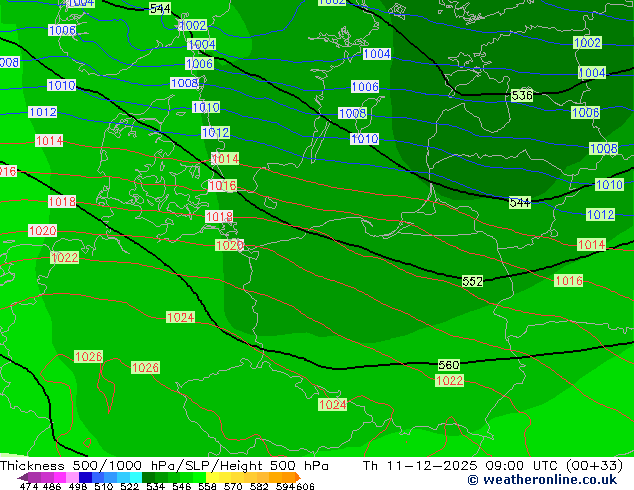Pick the first yellow legend swatch
Image resolution: width=634 pixels, height=490 pixels.
pyautogui.click(x=212, y=477)
